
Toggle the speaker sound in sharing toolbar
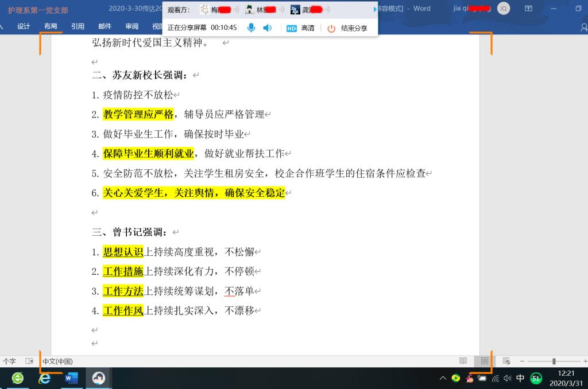(x=267, y=28)
